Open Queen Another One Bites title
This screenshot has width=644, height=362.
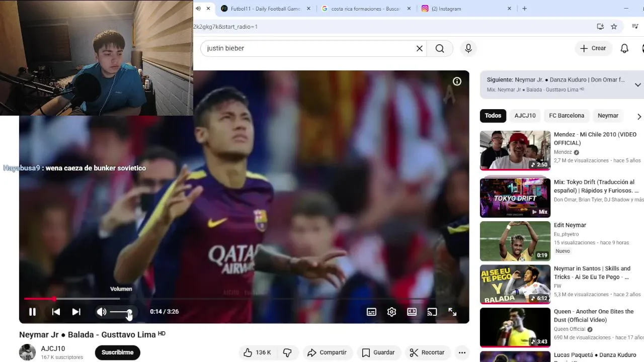tap(594, 316)
